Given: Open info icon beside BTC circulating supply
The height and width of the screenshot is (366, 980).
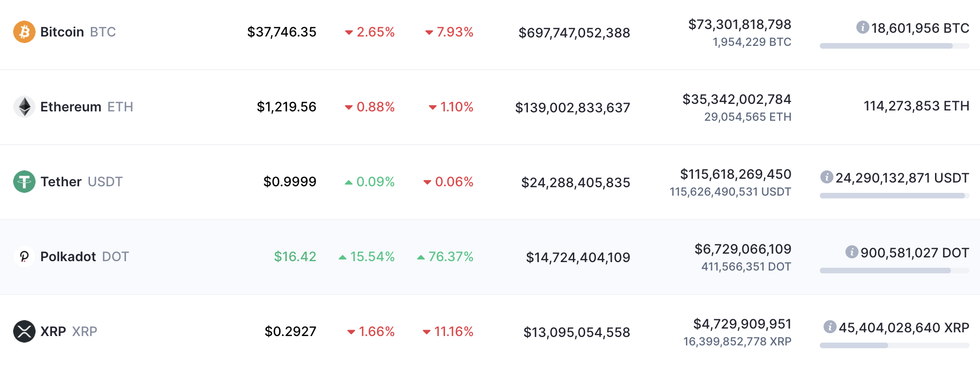Looking at the screenshot, I should point(862,27).
